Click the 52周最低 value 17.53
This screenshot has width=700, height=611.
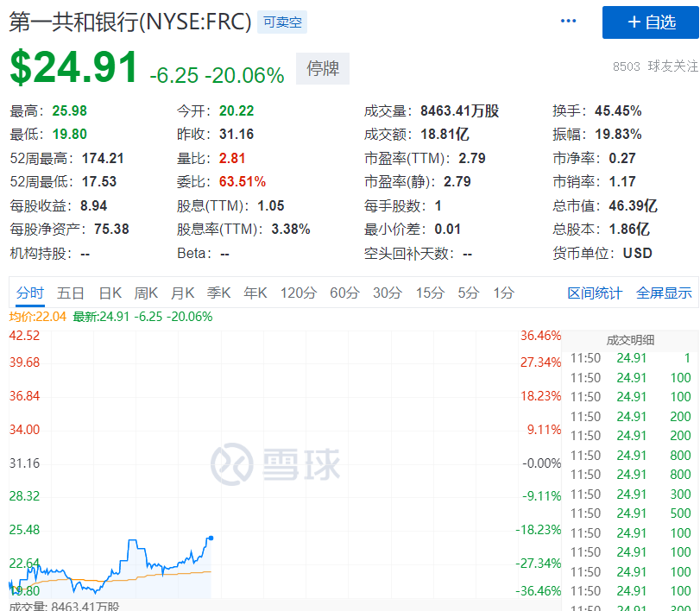click(98, 181)
